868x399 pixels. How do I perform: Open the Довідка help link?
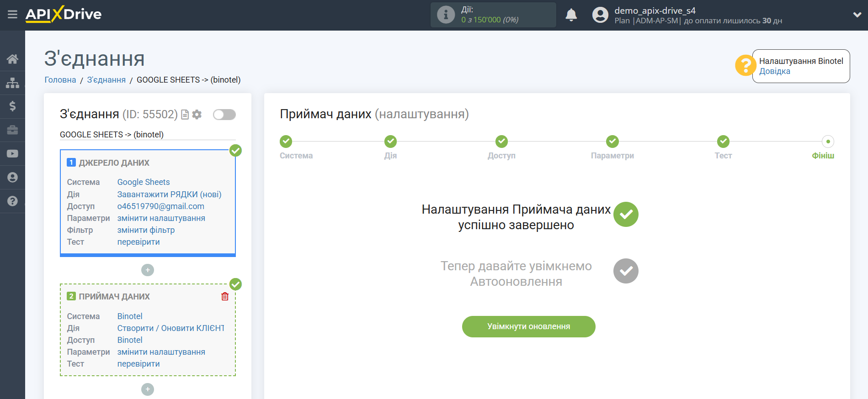click(774, 71)
